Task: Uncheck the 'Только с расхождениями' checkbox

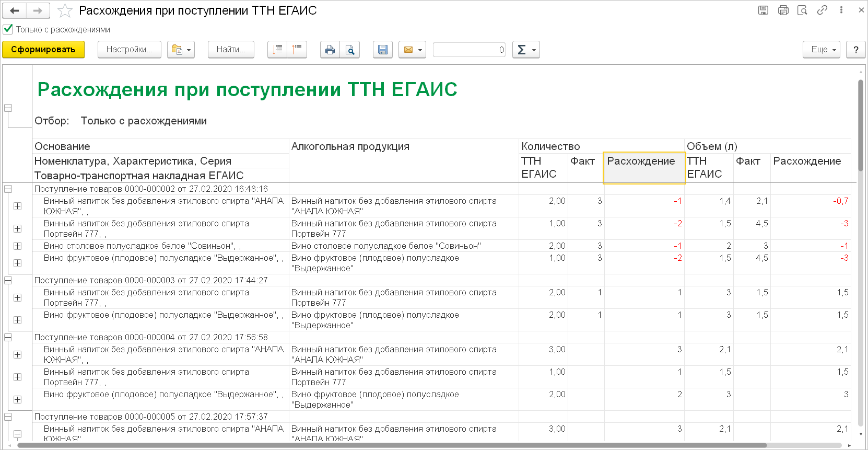Action: (8, 29)
